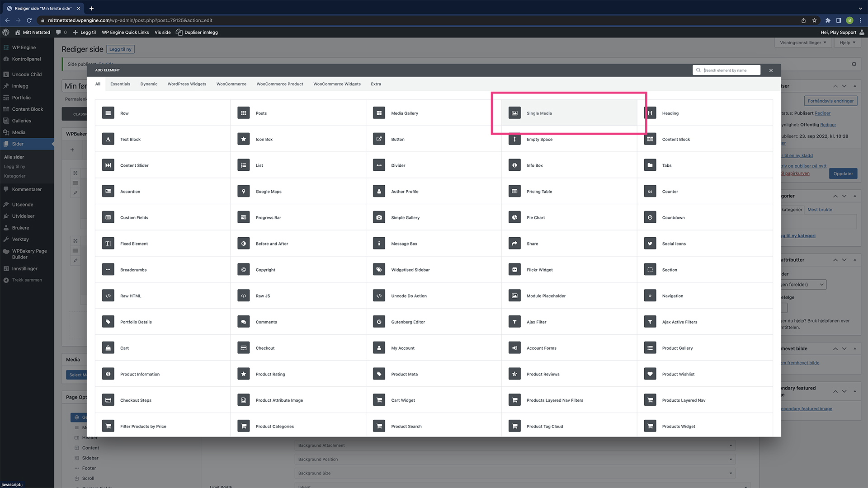Insert the Ajax Filter element icon
The height and width of the screenshot is (488, 868).
coord(514,322)
